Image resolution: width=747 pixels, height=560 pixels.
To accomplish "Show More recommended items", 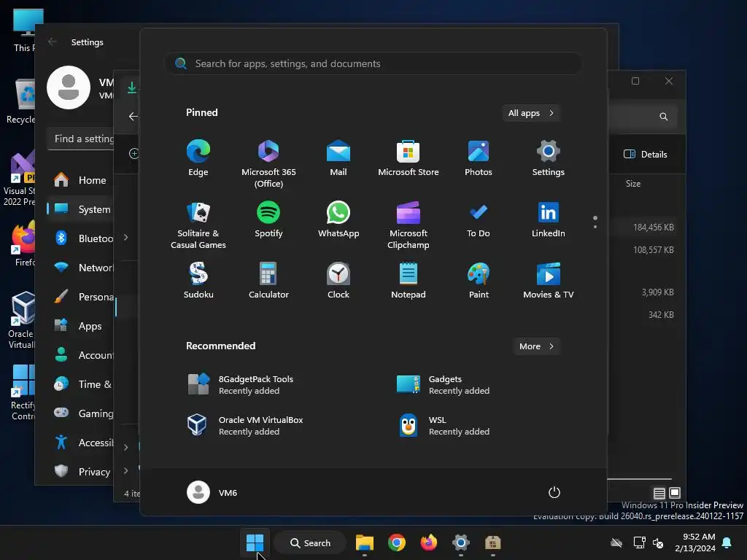I will point(536,346).
